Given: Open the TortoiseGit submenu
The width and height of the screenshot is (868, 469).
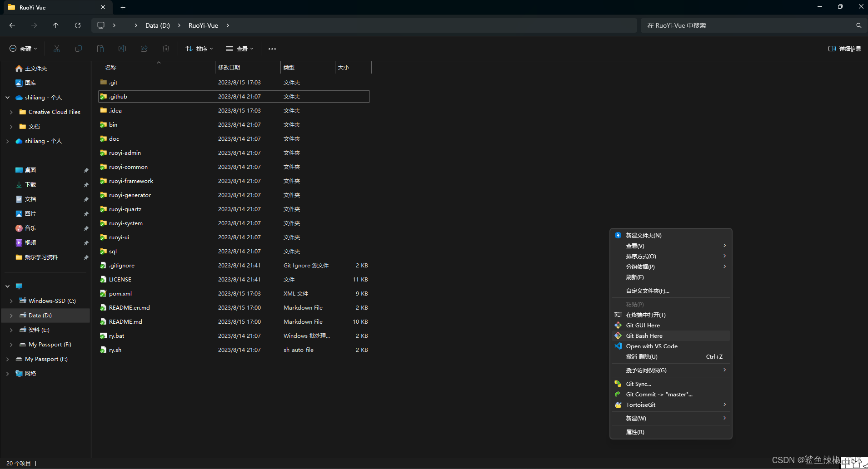Looking at the screenshot, I should point(671,405).
